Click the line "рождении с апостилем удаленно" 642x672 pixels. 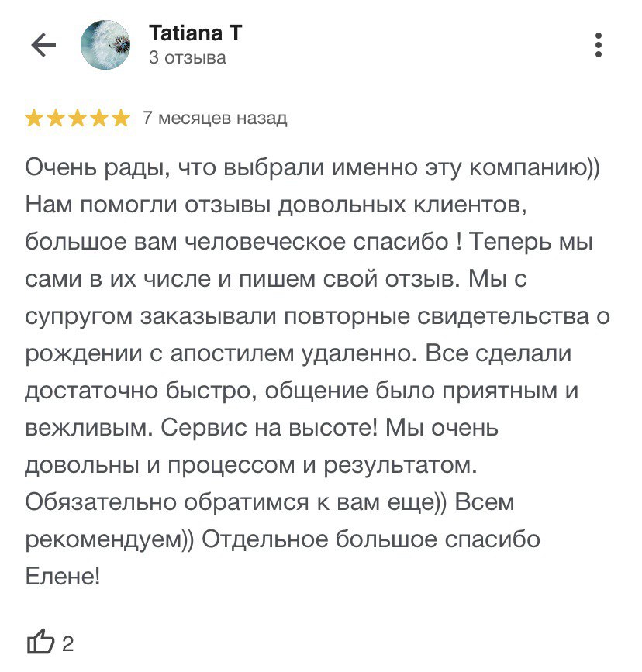[x=221, y=354]
